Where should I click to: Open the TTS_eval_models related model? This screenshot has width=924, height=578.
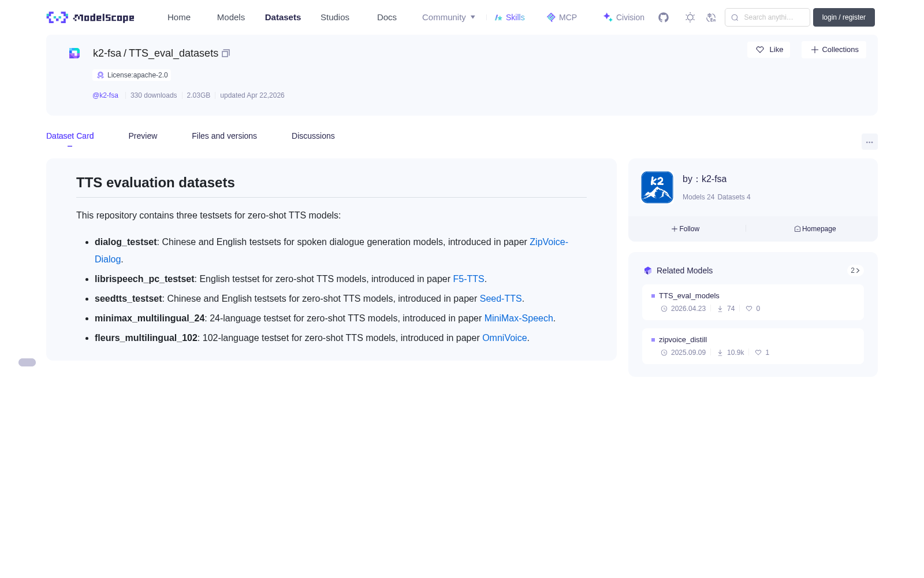(753, 302)
